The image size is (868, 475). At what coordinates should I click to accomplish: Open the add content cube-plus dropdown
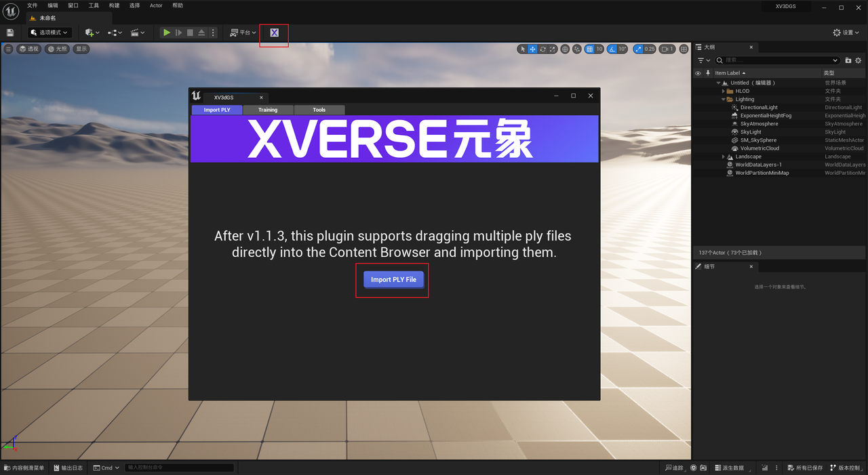click(x=92, y=33)
